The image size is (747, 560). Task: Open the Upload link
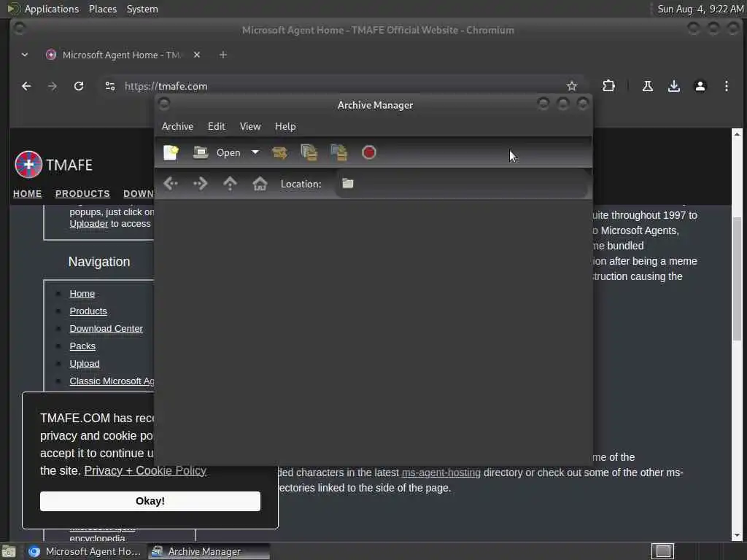click(85, 364)
